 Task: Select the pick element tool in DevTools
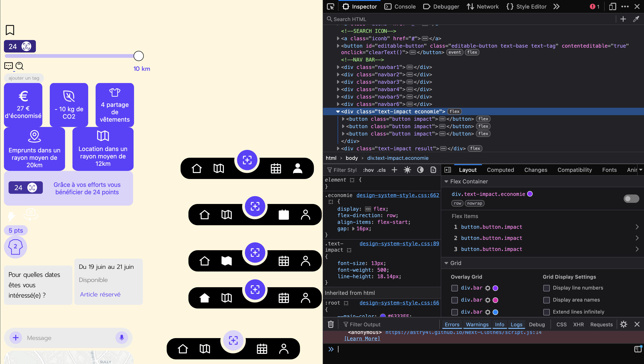[x=330, y=6]
